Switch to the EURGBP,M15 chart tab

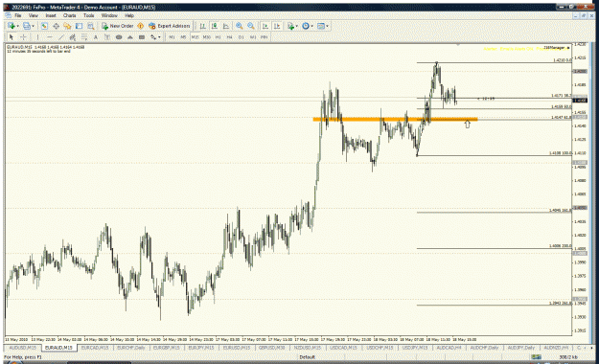pos(166,348)
